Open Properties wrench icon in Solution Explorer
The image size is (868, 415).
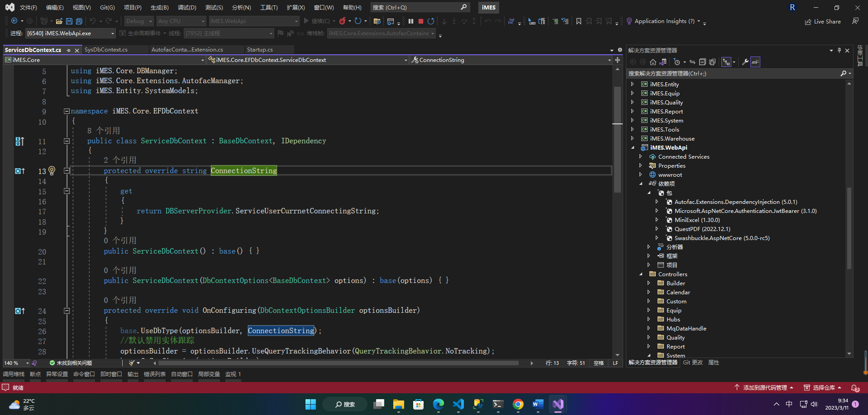click(745, 62)
